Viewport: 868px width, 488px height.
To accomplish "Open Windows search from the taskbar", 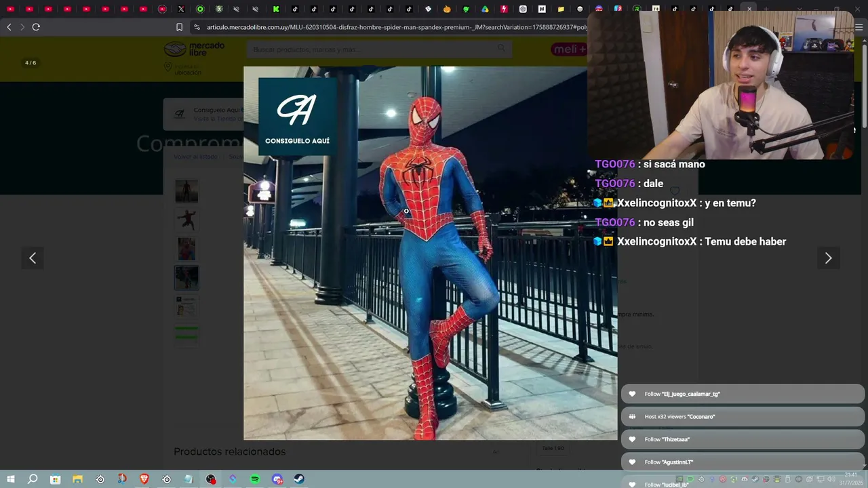I will tap(33, 479).
